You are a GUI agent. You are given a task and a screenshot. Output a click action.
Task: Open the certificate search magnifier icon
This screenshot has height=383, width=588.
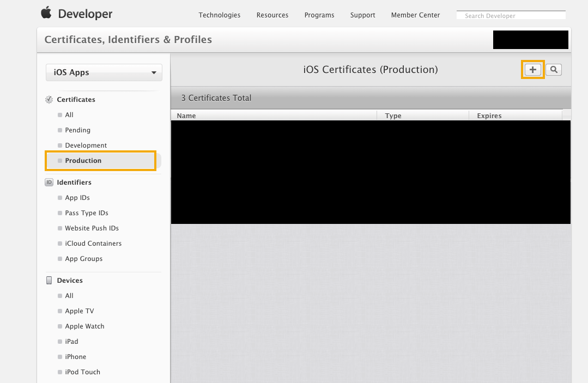[553, 69]
